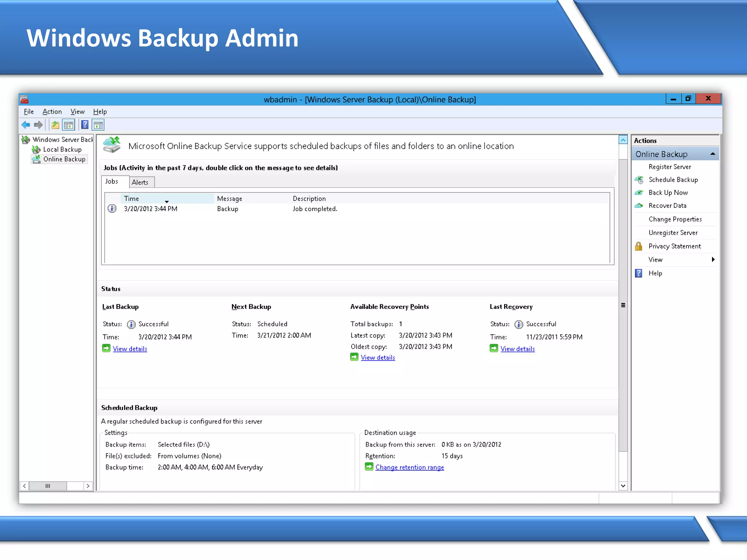Click Change Properties action
This screenshot has height=560, width=747.
tap(675, 219)
